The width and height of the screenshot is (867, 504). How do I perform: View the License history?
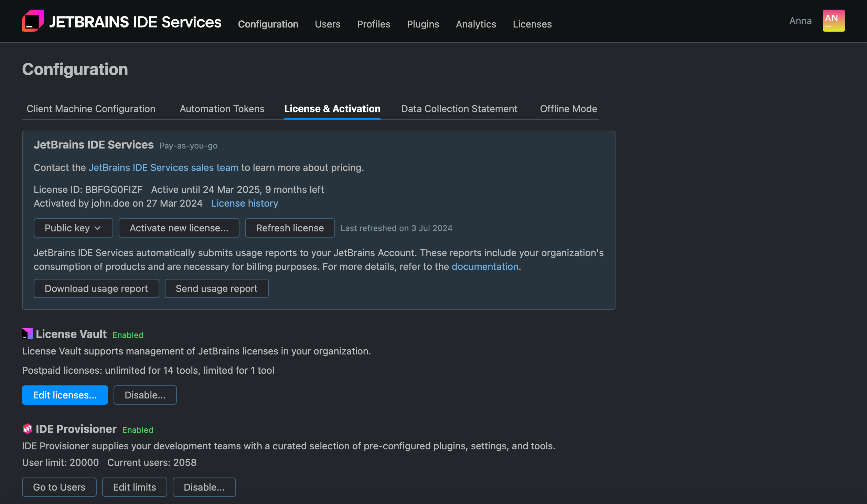coord(244,203)
